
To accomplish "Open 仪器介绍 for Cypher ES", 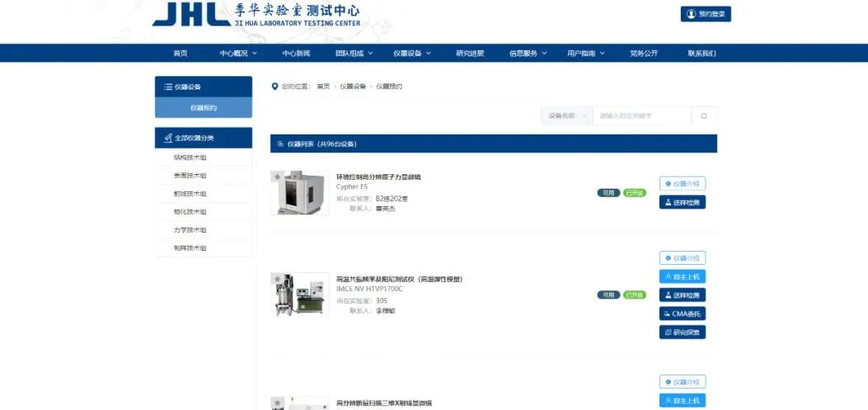I will 683,184.
